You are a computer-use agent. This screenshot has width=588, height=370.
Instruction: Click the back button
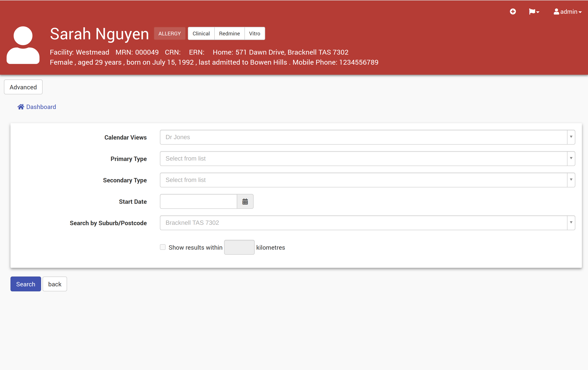tap(55, 284)
